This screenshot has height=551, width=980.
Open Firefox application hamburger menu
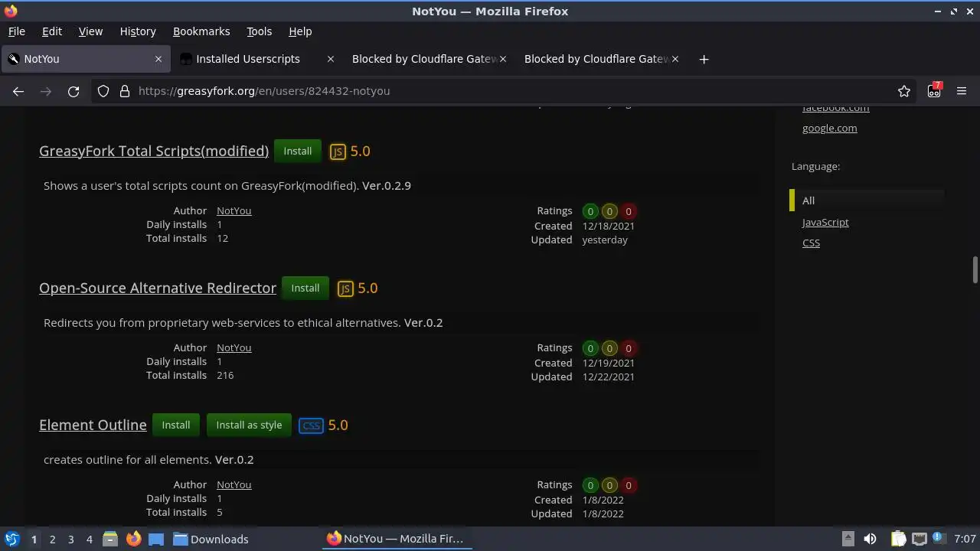(962, 91)
